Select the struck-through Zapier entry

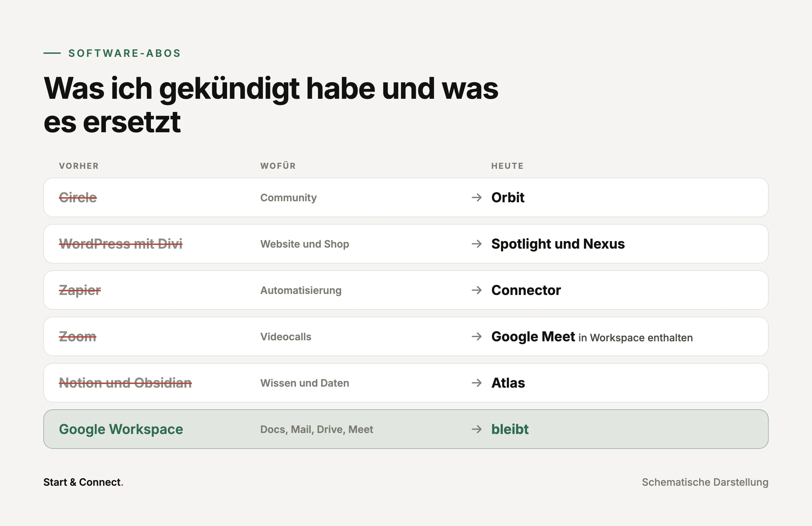pyautogui.click(x=80, y=291)
